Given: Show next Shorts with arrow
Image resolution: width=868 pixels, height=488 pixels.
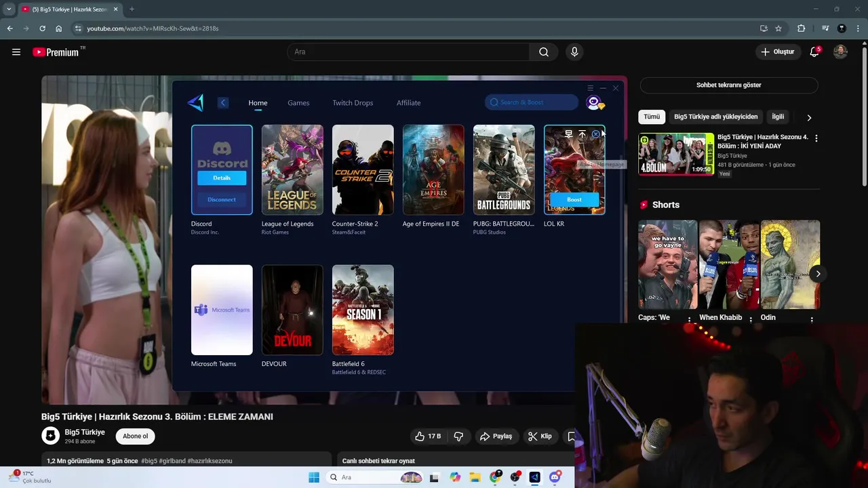Looking at the screenshot, I should coord(818,274).
